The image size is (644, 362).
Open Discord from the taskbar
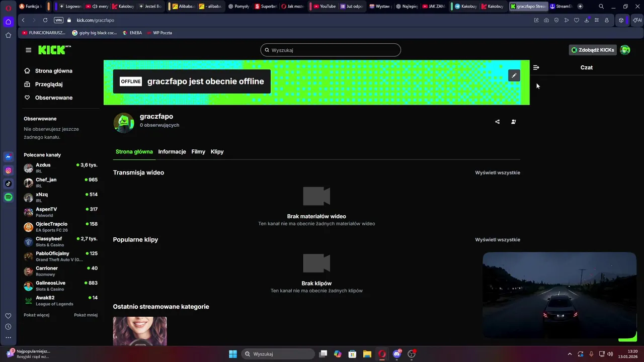click(x=397, y=354)
